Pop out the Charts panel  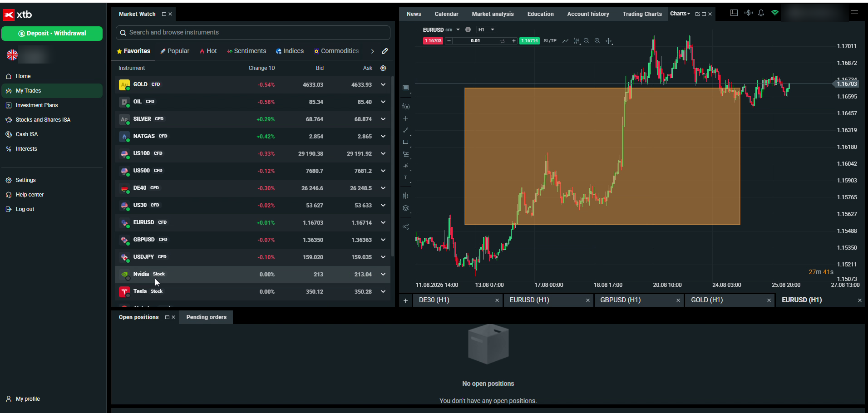(697, 14)
